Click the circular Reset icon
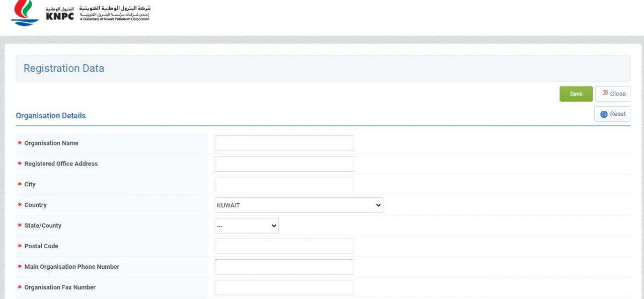The image size is (644, 299). (604, 114)
